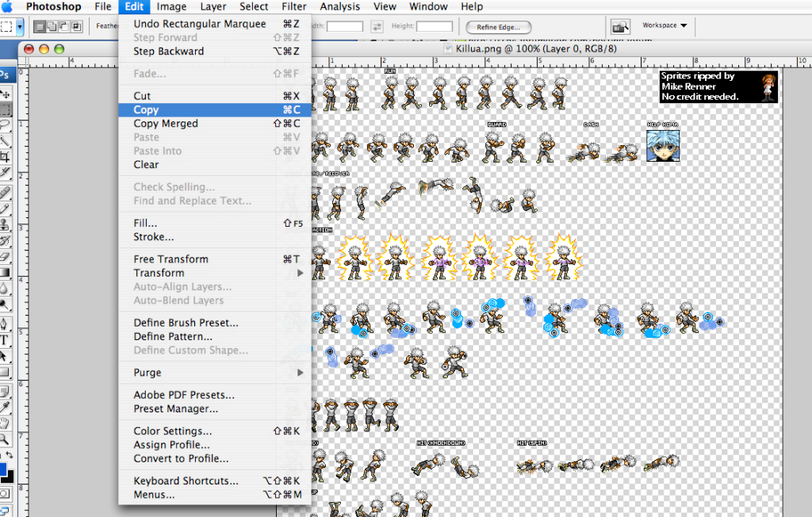Expand the Transform submenu
812x517 pixels.
215,273
